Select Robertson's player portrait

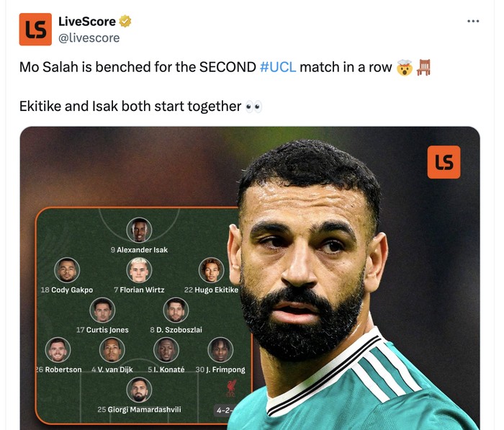[58, 350]
